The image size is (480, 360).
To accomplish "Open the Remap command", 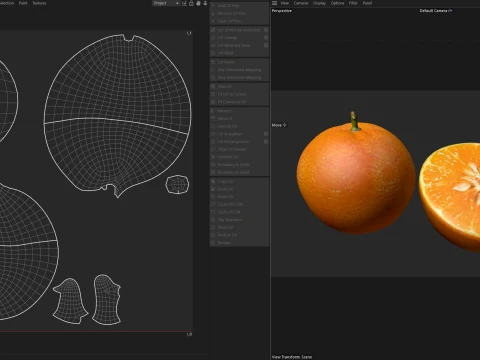I will (x=239, y=243).
